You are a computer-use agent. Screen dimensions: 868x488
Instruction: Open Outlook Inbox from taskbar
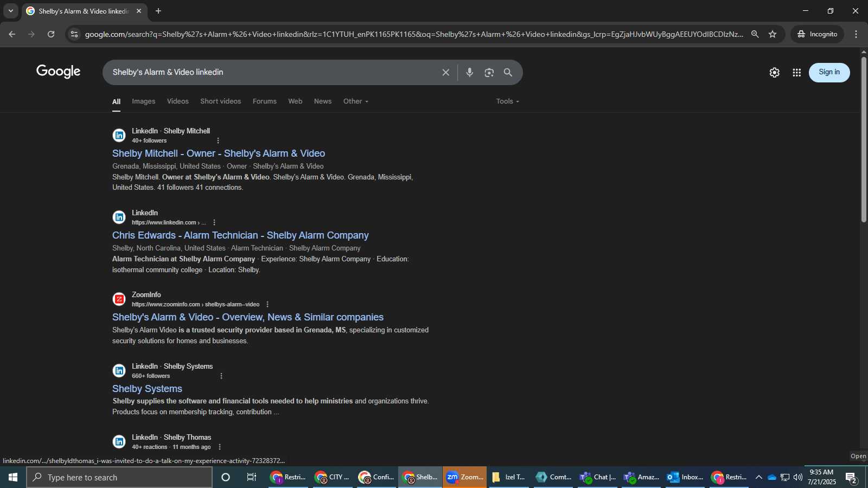tap(685, 477)
